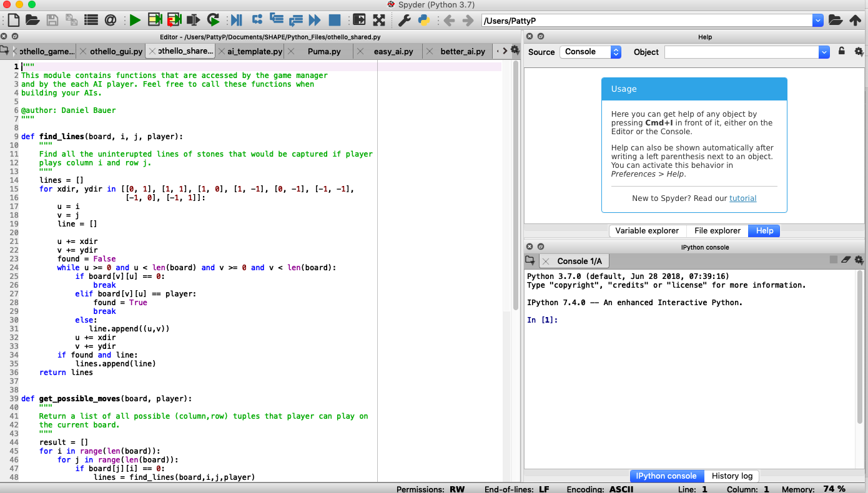Open the Variable explorer tab
868x493 pixels.
click(x=646, y=231)
